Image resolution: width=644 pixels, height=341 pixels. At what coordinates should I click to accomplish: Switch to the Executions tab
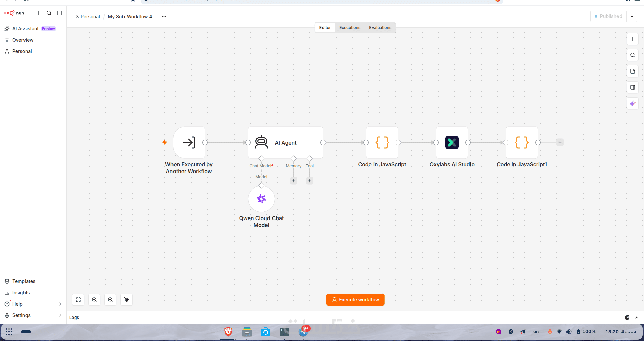point(350,28)
